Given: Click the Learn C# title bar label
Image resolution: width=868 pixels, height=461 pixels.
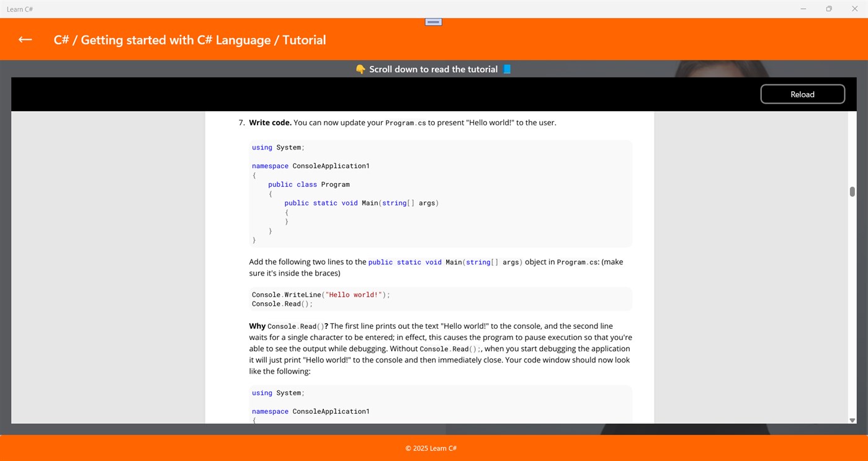Looking at the screenshot, I should point(20,9).
